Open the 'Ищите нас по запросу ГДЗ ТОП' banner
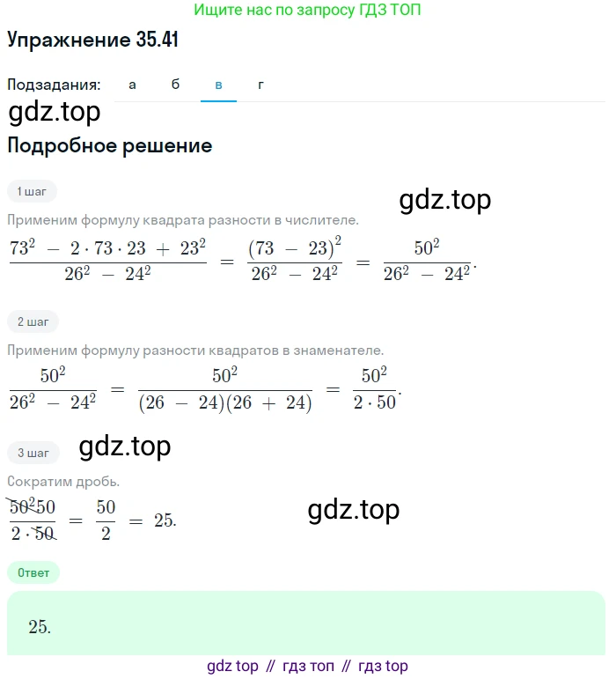This screenshot has width=616, height=679. tap(307, 10)
